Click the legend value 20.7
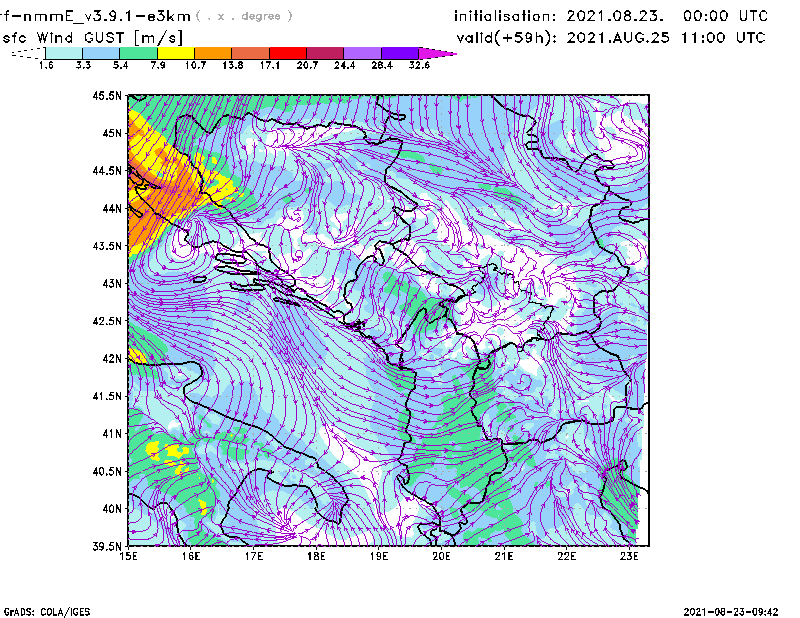 coord(307,65)
